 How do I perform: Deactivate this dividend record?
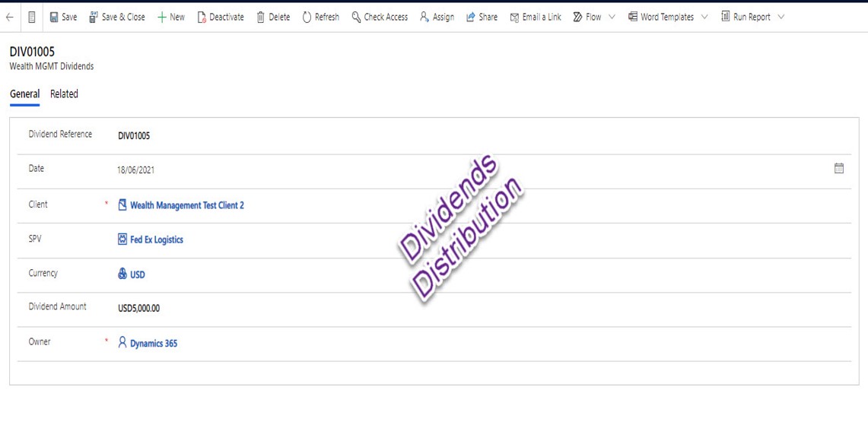[220, 17]
